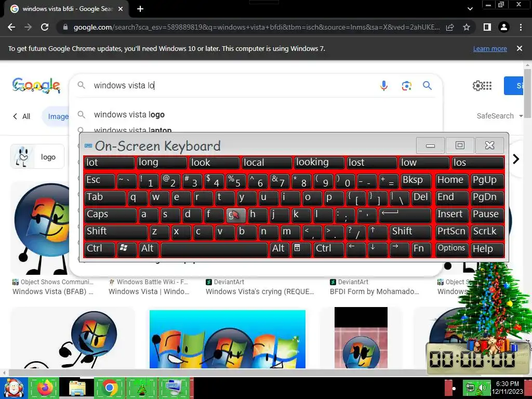Viewport: 532px width, 399px height.
Task: Open File Explorer from the taskbar
Action: (x=77, y=388)
